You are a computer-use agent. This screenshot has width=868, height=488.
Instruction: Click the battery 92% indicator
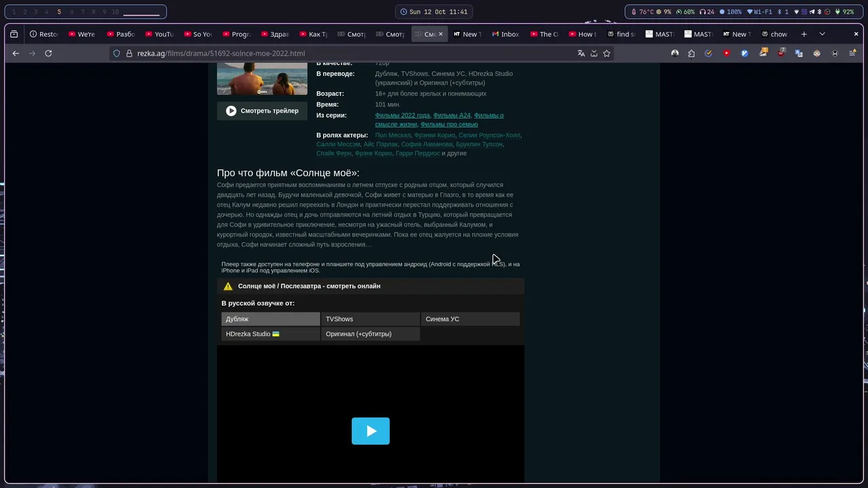click(844, 12)
